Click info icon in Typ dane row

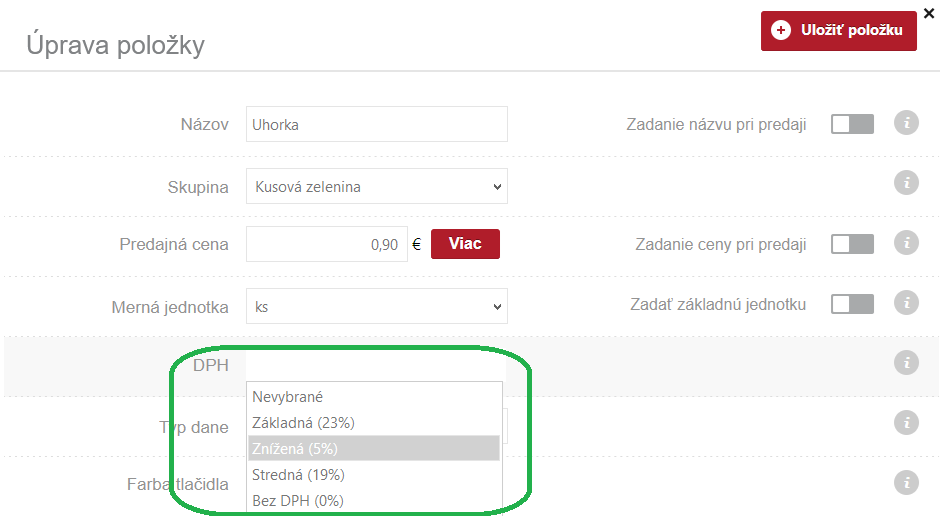[906, 423]
